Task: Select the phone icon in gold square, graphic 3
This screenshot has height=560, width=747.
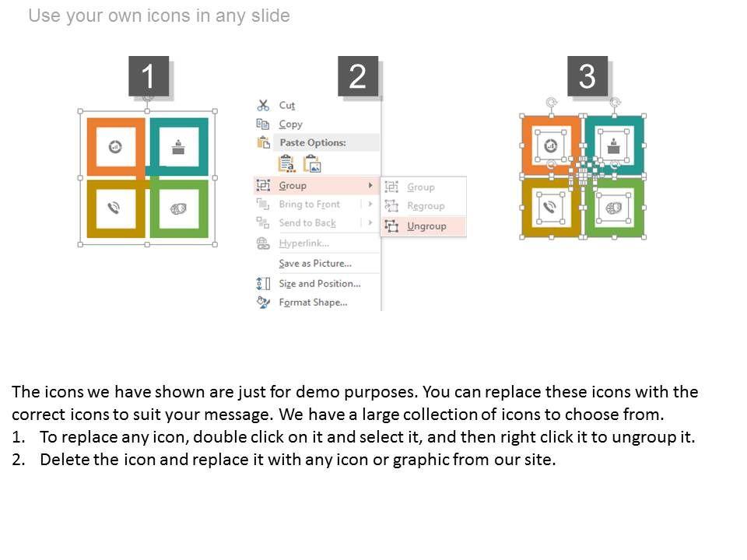Action: coord(550,208)
